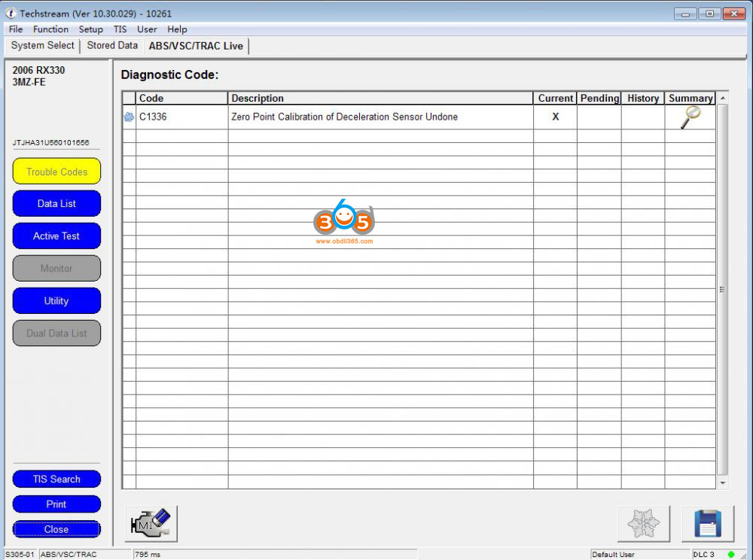The image size is (753, 560).
Task: Minimize the Techstream window
Action: [x=685, y=14]
